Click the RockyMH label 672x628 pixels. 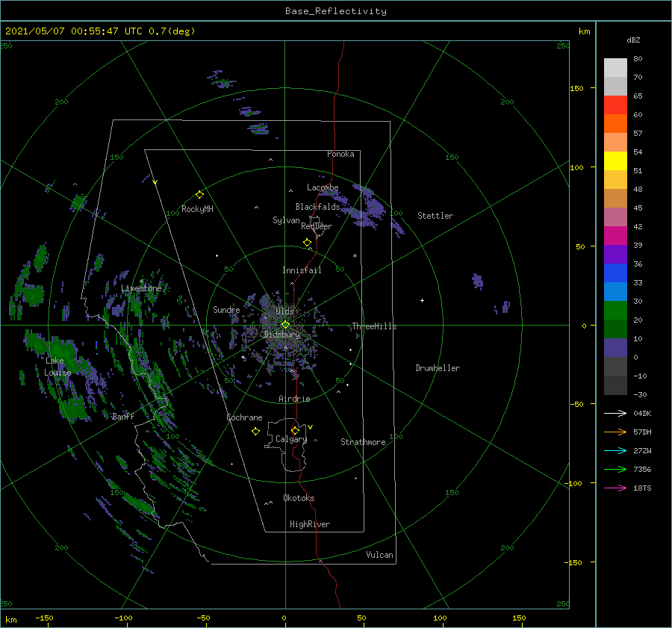(197, 209)
